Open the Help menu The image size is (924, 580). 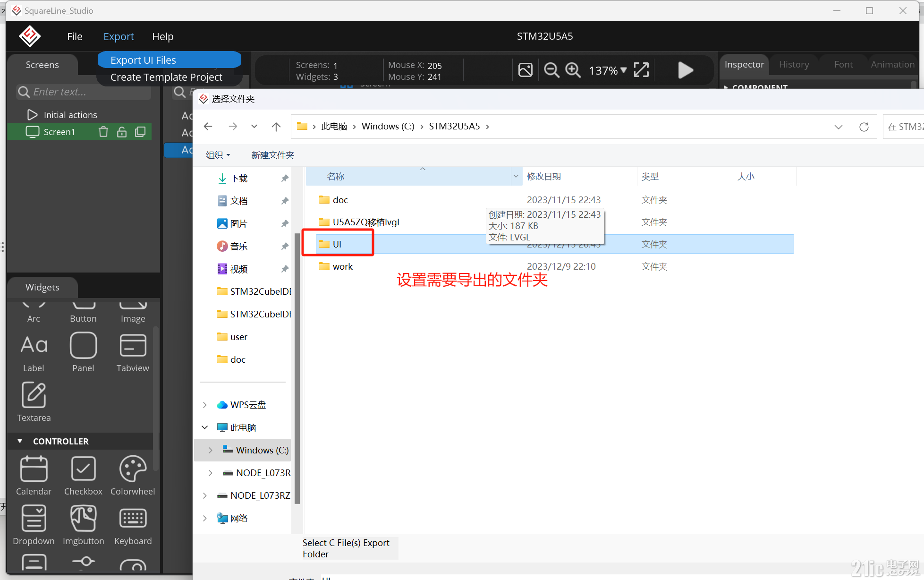163,36
